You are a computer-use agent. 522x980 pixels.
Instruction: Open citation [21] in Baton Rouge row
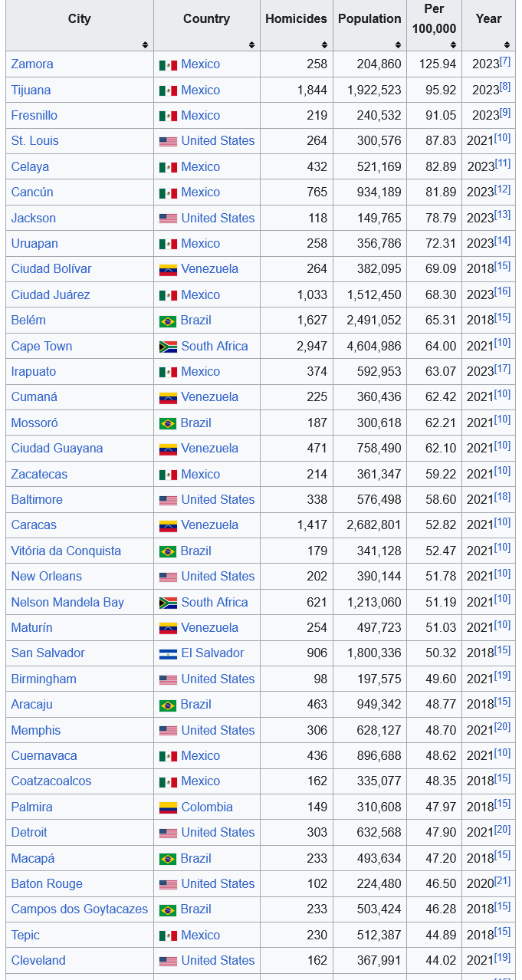coord(502,880)
